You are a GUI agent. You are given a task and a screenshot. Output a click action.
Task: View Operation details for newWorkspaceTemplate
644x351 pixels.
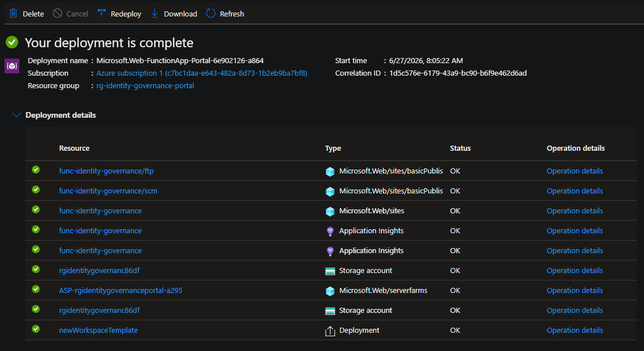(575, 331)
